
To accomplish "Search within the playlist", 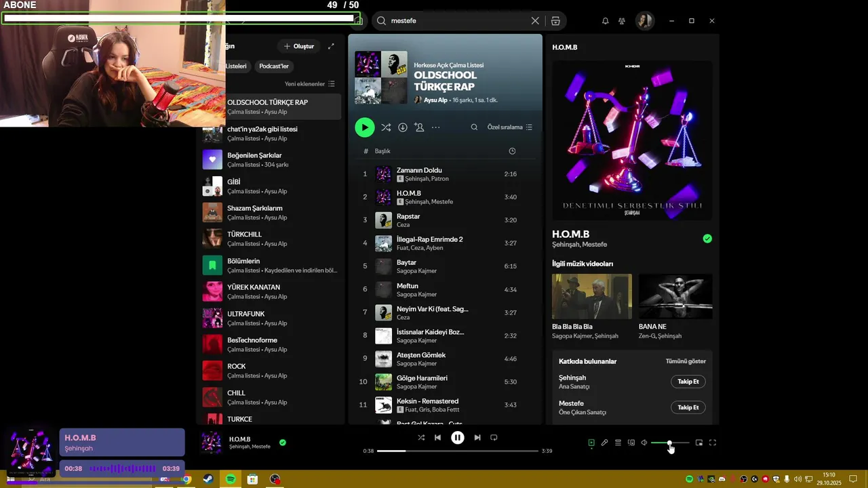I will [x=474, y=127].
